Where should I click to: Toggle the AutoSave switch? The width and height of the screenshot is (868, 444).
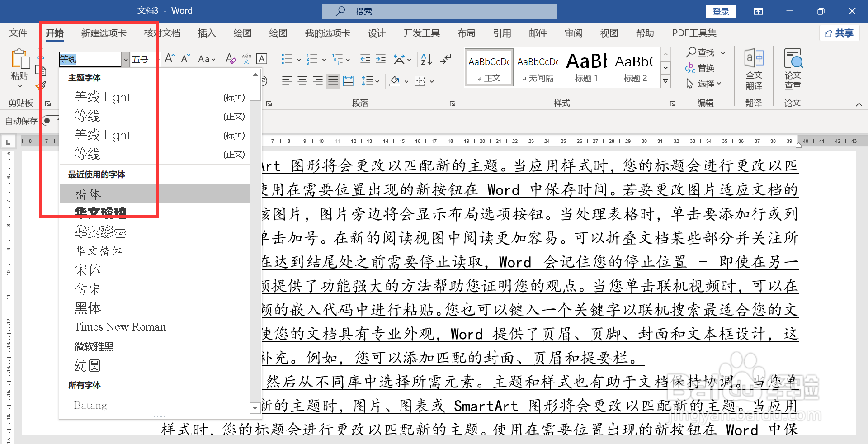[x=51, y=121]
